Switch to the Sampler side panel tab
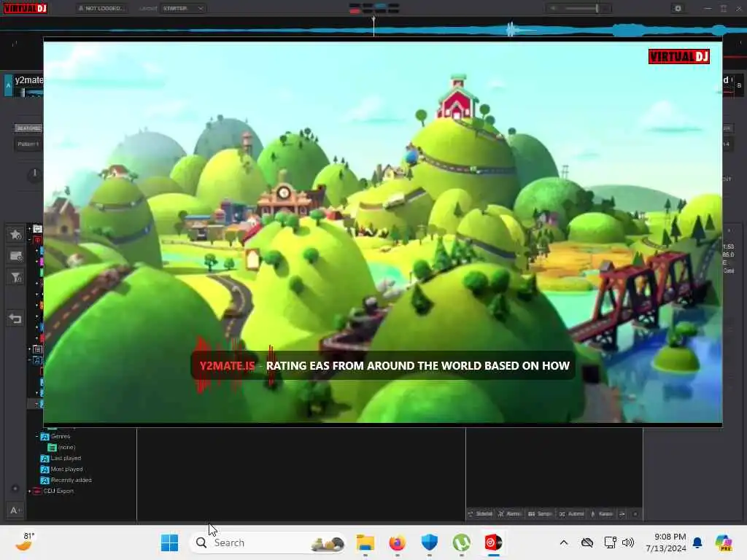747x560 pixels. pyautogui.click(x=540, y=514)
